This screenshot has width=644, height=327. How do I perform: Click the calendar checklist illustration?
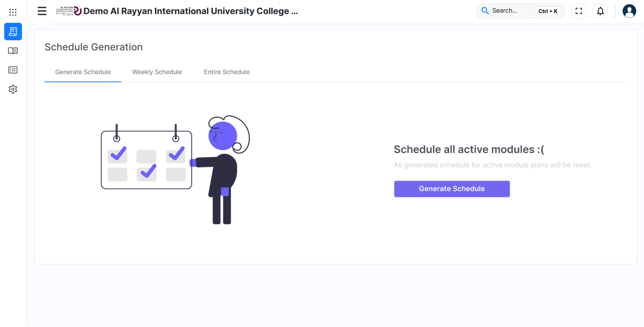[146, 160]
